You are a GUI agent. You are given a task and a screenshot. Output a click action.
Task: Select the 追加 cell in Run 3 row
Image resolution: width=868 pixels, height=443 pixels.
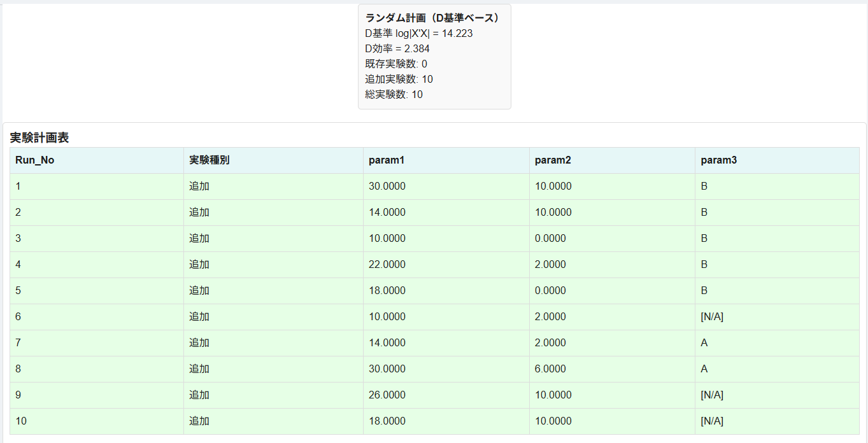click(x=199, y=239)
